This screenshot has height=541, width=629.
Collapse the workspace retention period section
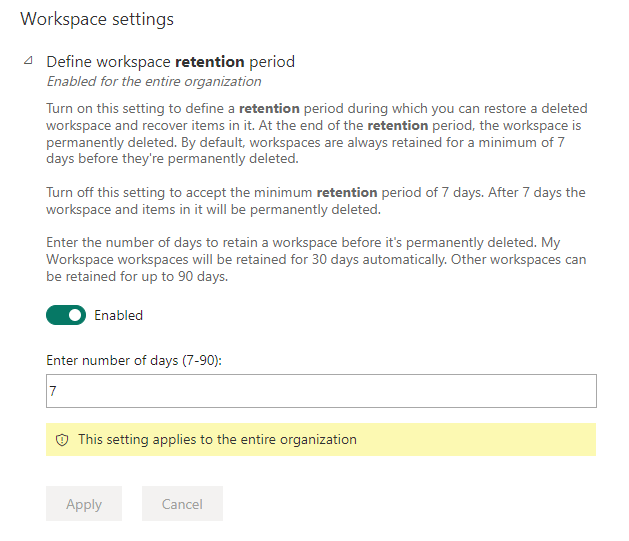28,62
